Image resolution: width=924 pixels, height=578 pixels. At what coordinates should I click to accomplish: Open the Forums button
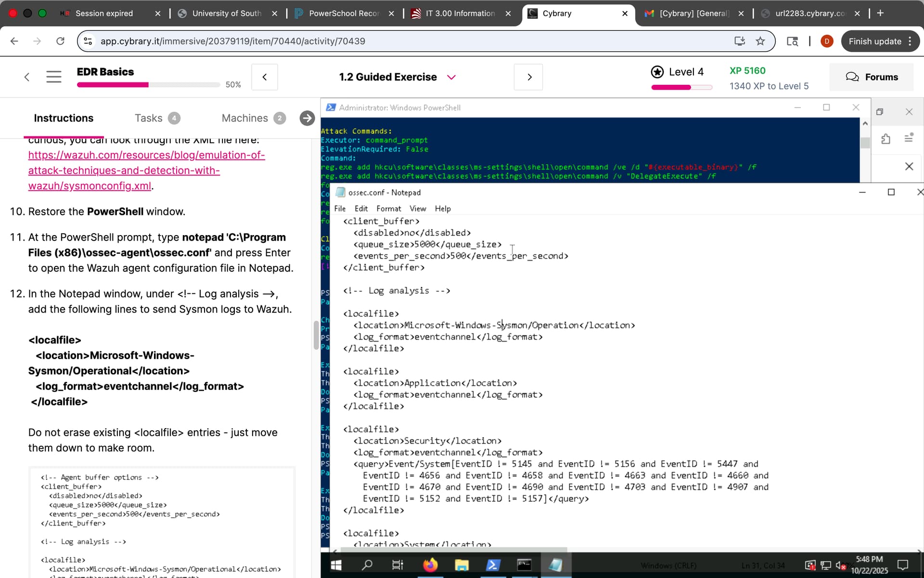click(872, 77)
